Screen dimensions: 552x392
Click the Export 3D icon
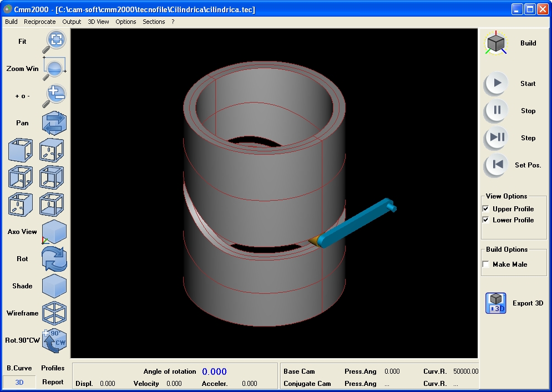pyautogui.click(x=496, y=303)
